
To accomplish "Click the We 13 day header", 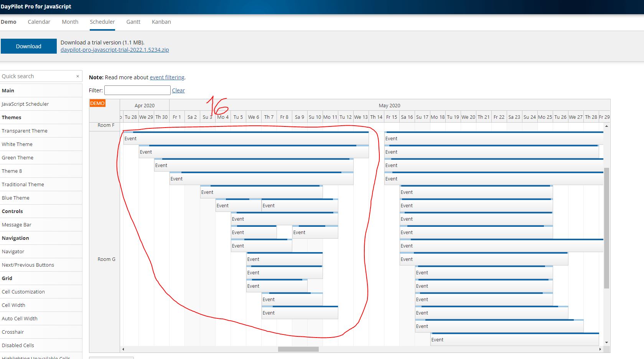I will 361,117.
